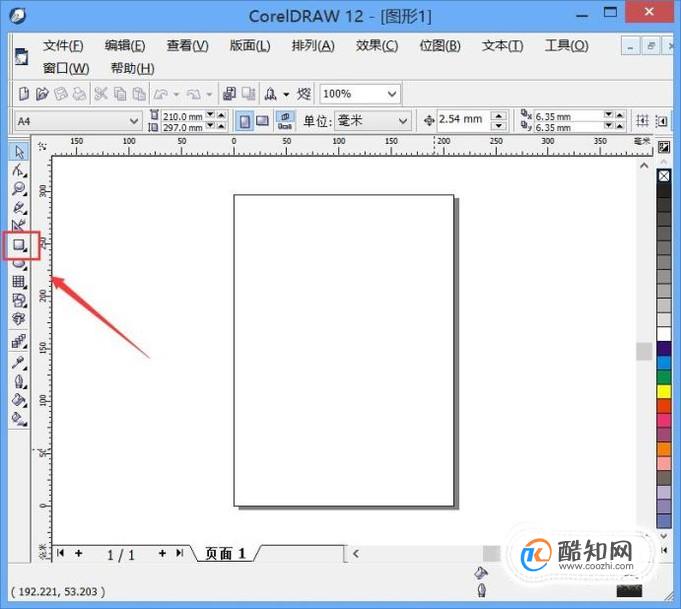Increase page height 297.0 mm spinner

click(x=221, y=126)
